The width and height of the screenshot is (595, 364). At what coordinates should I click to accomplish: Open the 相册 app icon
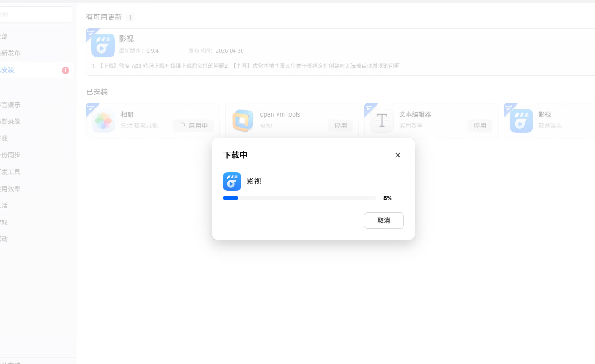point(103,121)
